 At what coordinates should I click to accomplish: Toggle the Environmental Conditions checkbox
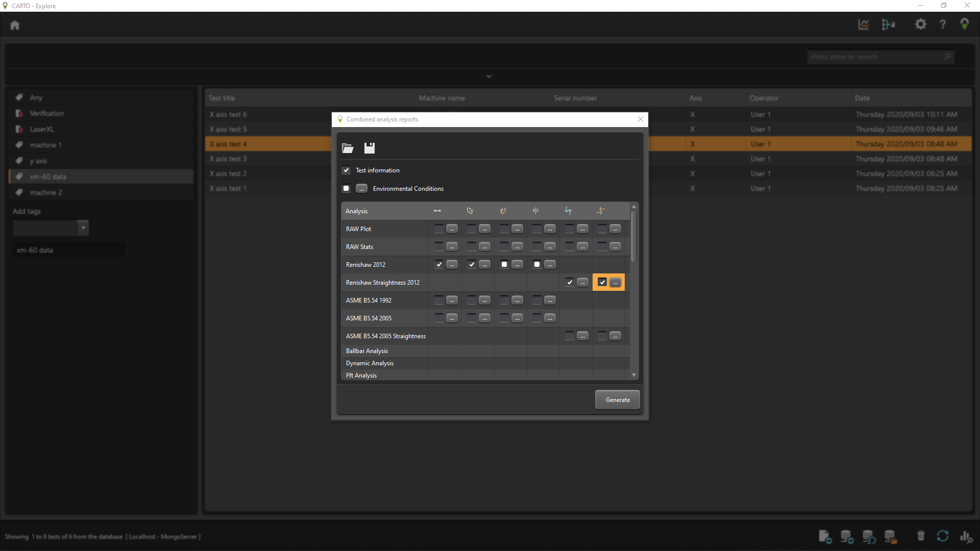coord(347,189)
